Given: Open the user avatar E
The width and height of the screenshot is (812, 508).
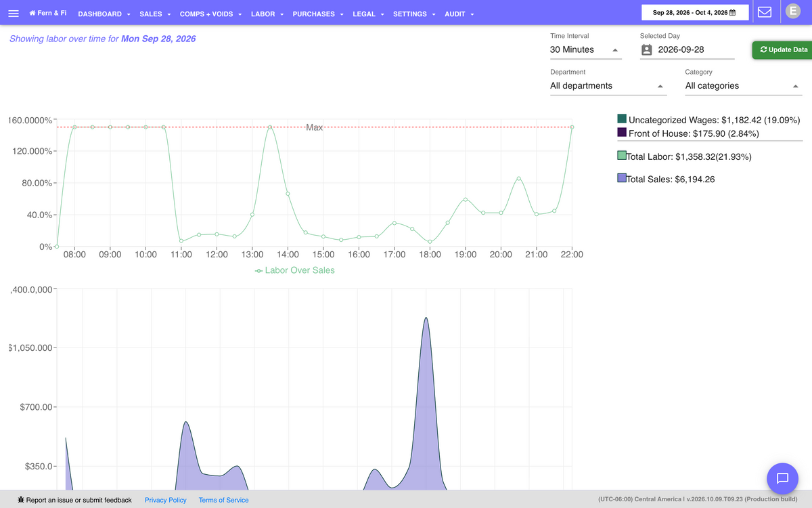Looking at the screenshot, I should point(792,11).
